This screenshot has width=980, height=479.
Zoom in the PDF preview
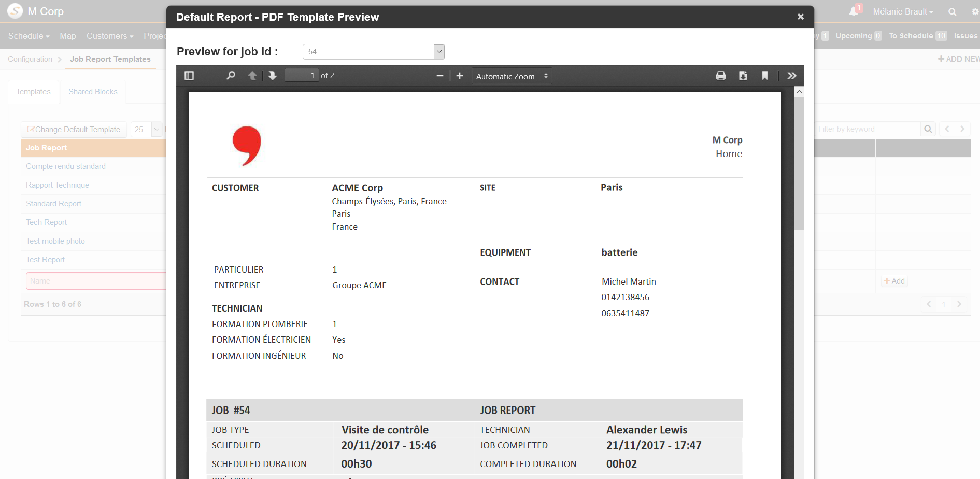tap(460, 76)
